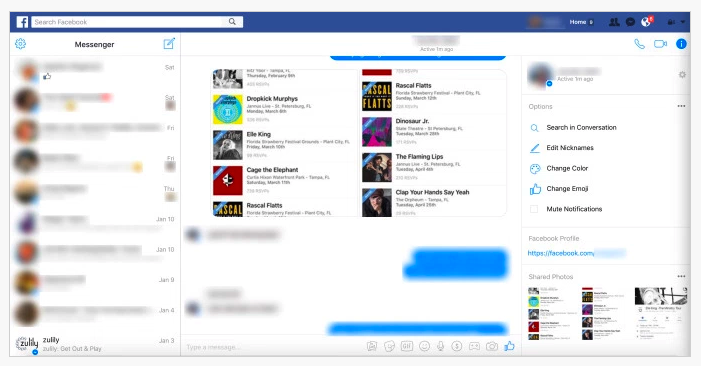The height and width of the screenshot is (366, 701).
Task: Send money with the dollar icon
Action: pos(456,346)
